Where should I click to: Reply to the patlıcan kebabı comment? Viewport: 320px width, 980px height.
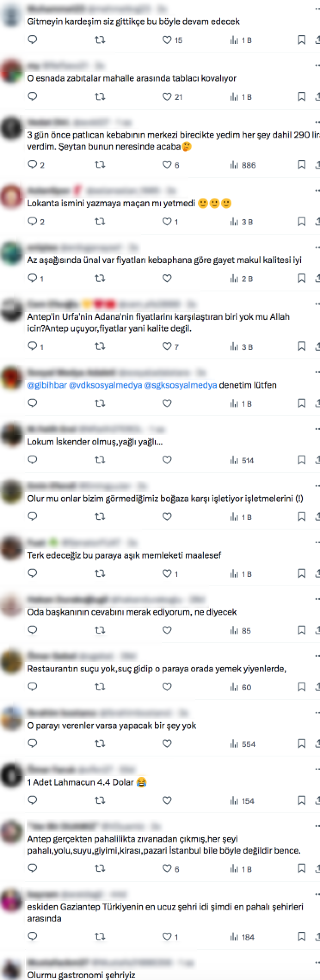point(36,165)
